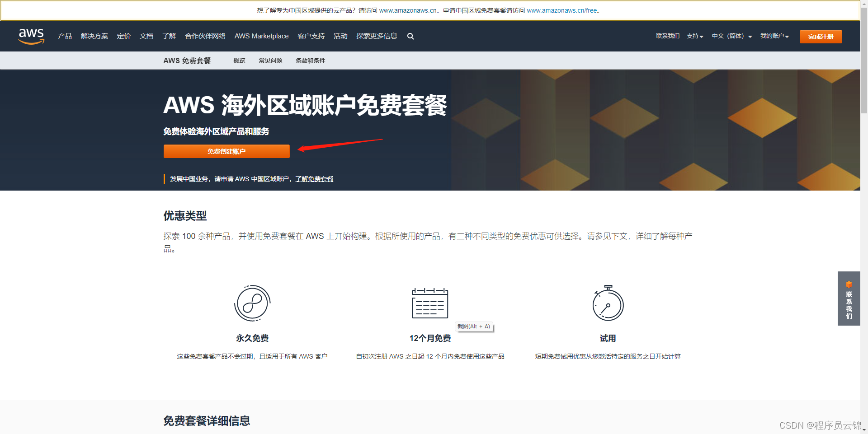Click the 优惠类型 section heading
The height and width of the screenshot is (434, 868).
pos(185,216)
